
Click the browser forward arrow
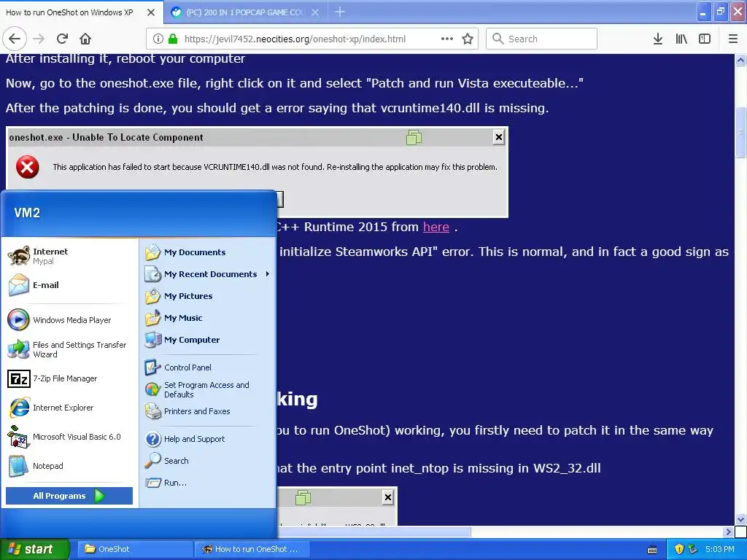[39, 39]
